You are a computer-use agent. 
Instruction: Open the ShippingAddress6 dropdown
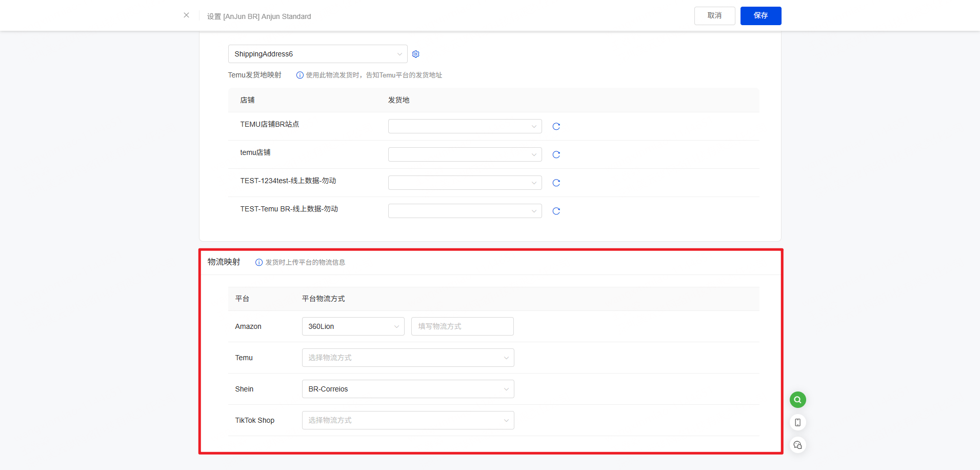coord(317,54)
